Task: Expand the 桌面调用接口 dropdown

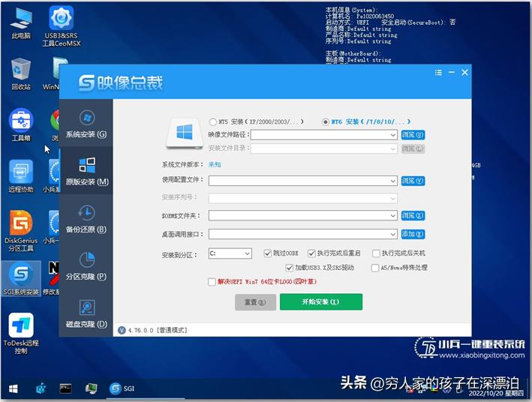Action: tap(392, 234)
